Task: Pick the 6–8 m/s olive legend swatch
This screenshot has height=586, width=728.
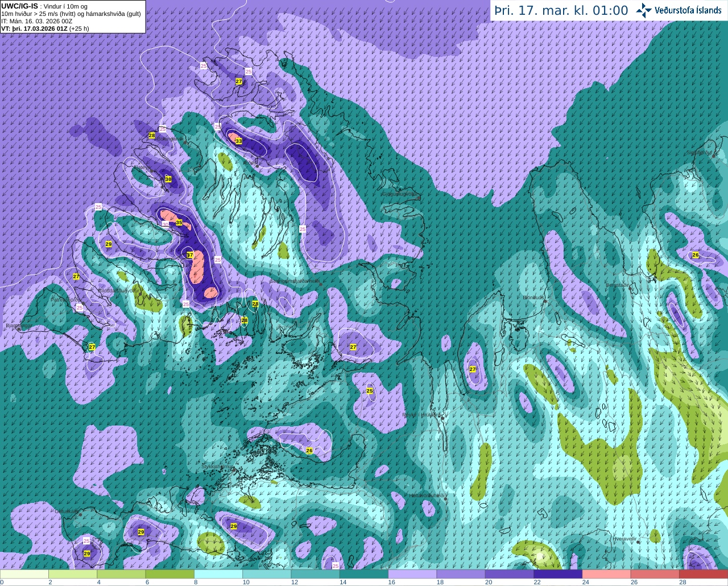Action: pos(170,574)
